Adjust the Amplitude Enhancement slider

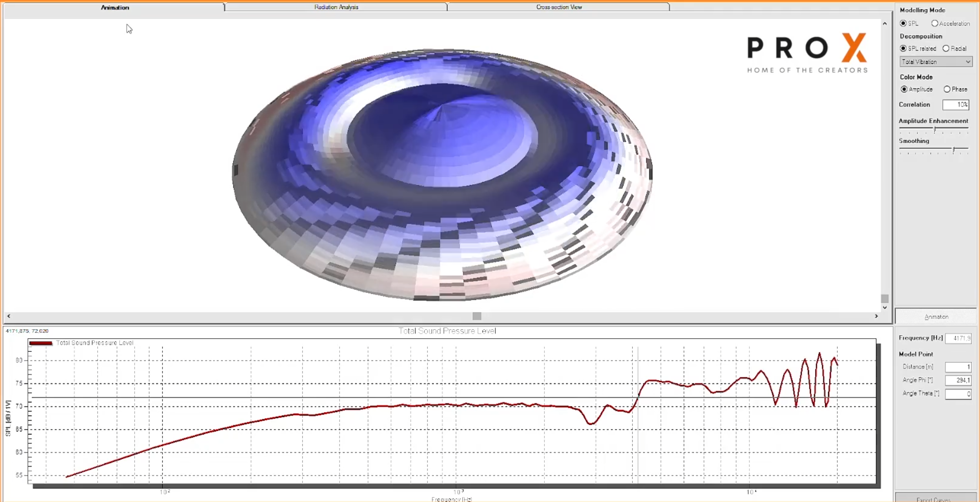point(935,130)
